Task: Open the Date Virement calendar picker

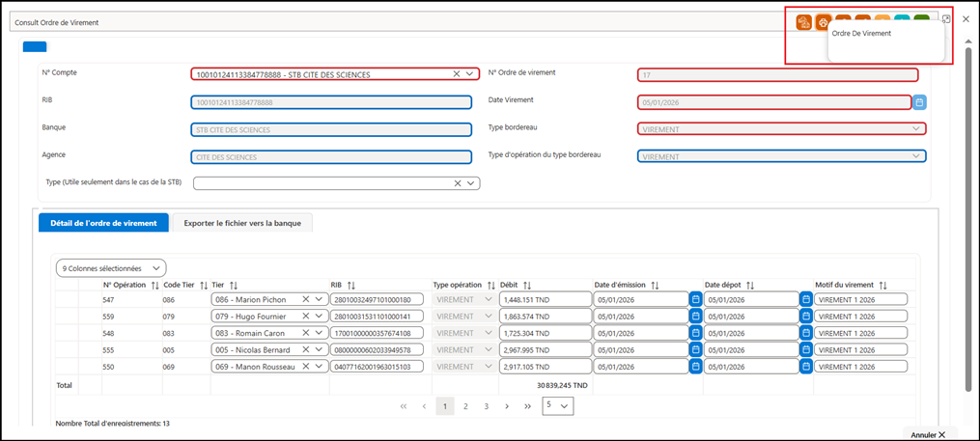Action: [919, 102]
